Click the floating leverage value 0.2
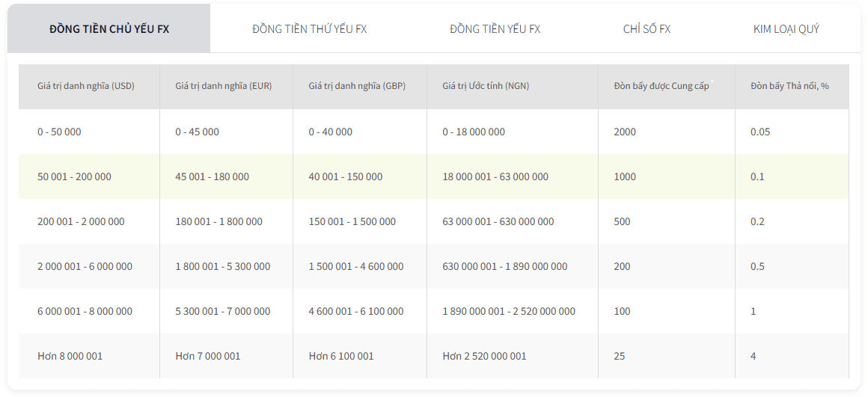This screenshot has height=397, width=868. [757, 222]
